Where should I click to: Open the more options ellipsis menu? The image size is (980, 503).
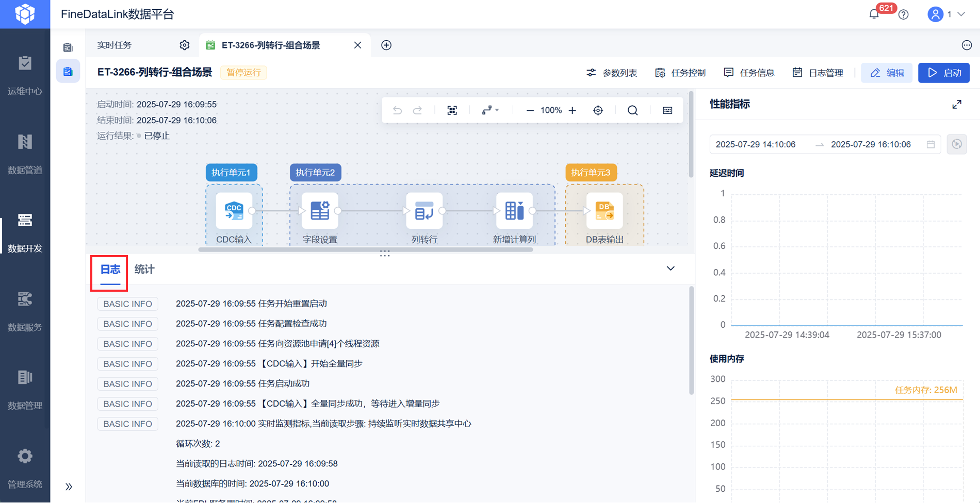pyautogui.click(x=967, y=45)
